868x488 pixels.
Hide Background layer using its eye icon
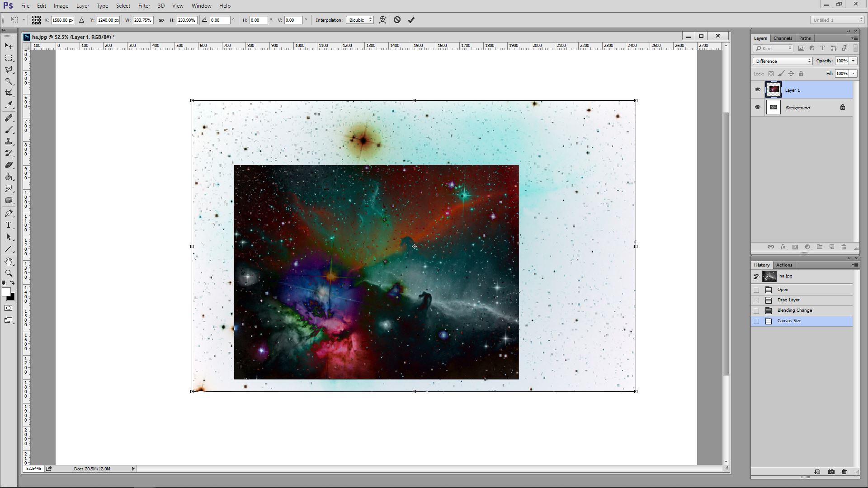(758, 107)
